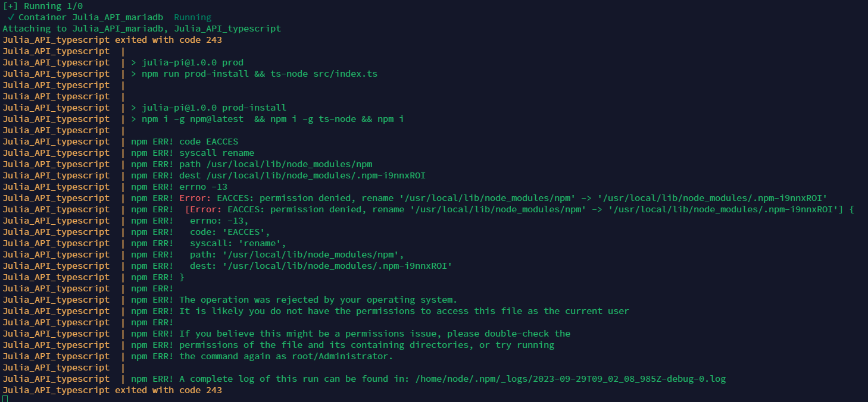Click the "npm i -g npm@latest" command text
The image size is (868, 402).
(x=192, y=119)
